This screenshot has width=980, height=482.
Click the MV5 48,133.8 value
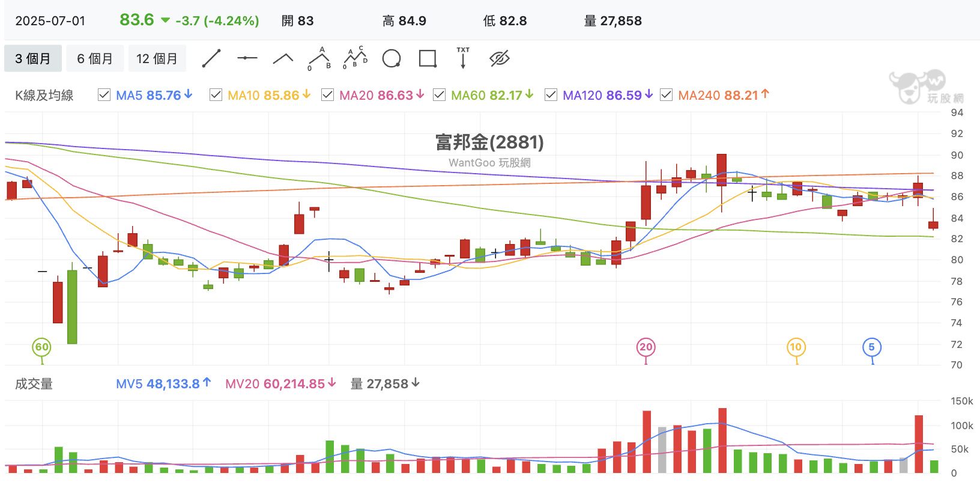[163, 383]
